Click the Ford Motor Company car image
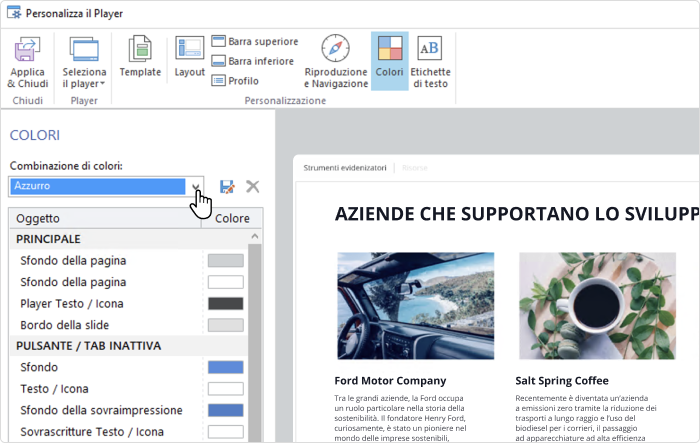 pos(416,306)
